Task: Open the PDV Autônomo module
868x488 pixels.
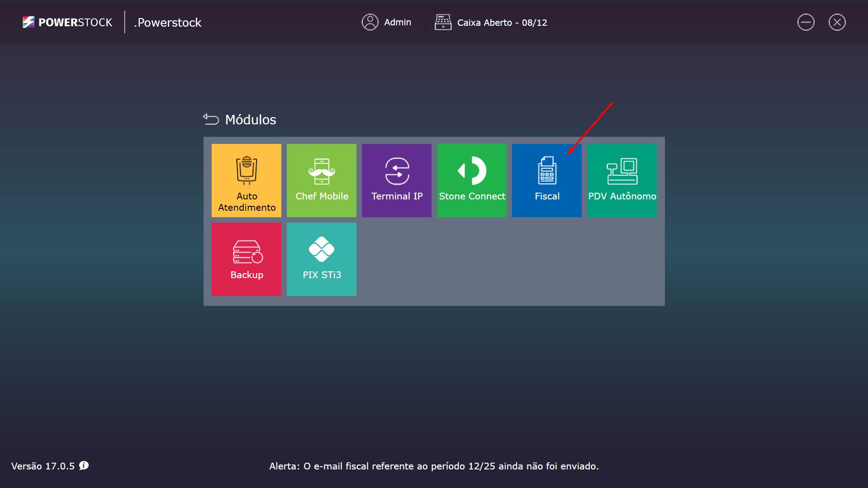Action: [x=622, y=180]
